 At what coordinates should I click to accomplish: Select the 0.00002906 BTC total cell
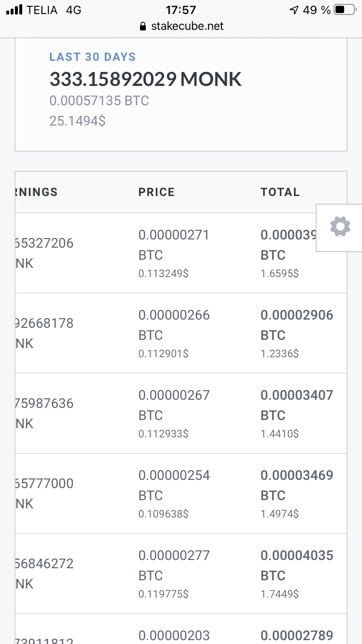coord(297,325)
